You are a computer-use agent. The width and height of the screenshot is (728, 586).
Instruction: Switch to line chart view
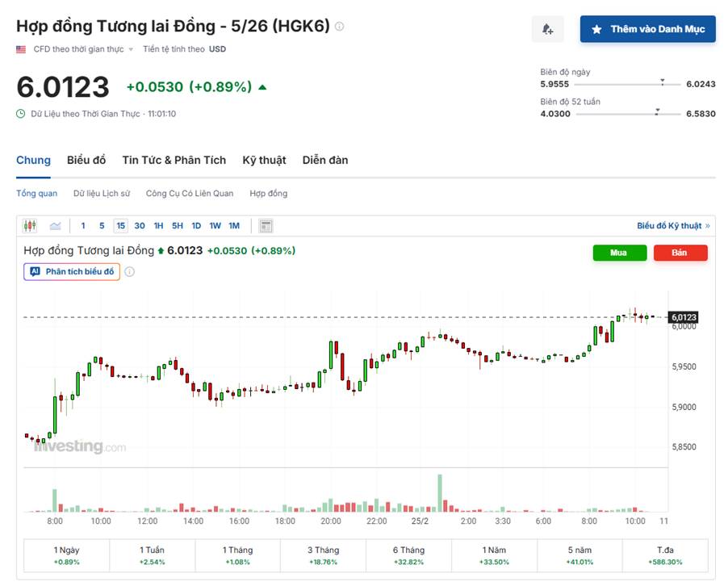tap(54, 225)
